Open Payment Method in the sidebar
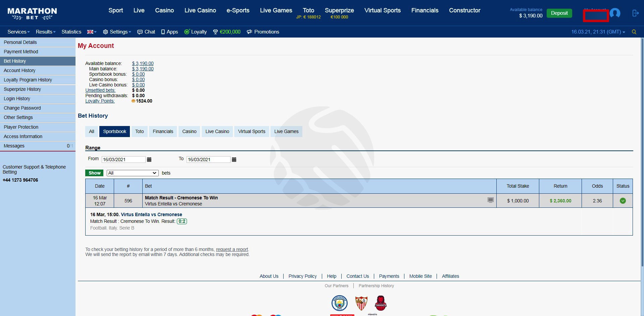This screenshot has height=316, width=644. pos(38,52)
